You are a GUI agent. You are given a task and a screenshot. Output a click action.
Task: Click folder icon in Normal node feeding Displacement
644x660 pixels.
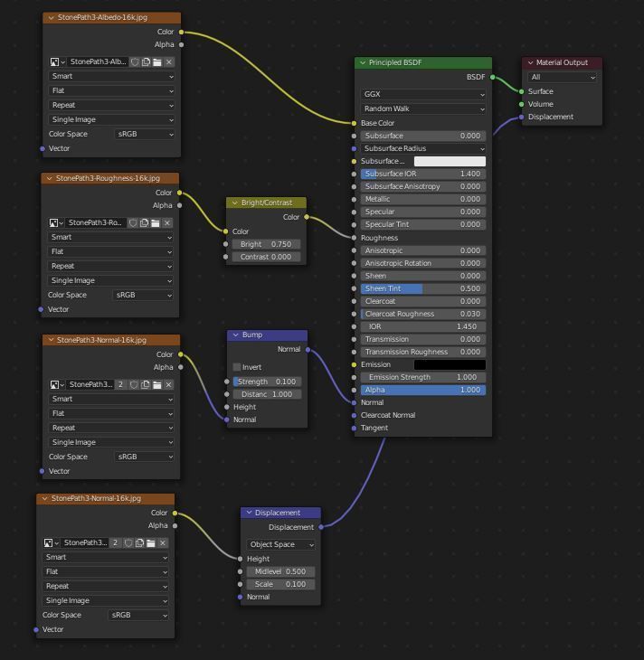point(151,542)
